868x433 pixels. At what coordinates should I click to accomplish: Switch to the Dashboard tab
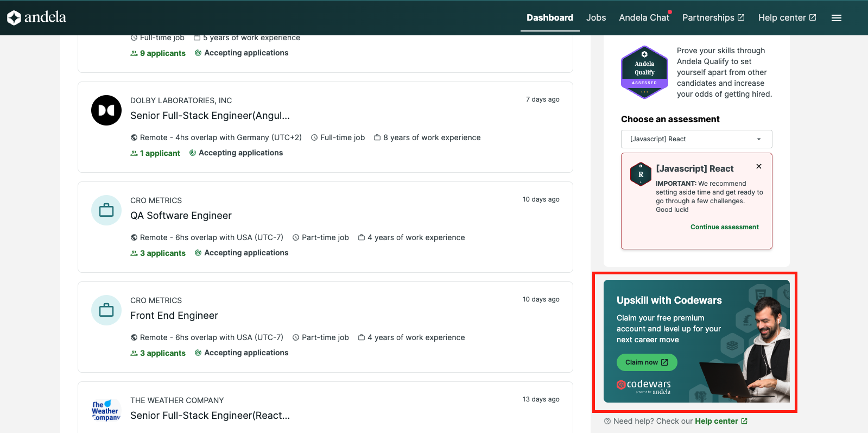tap(550, 18)
